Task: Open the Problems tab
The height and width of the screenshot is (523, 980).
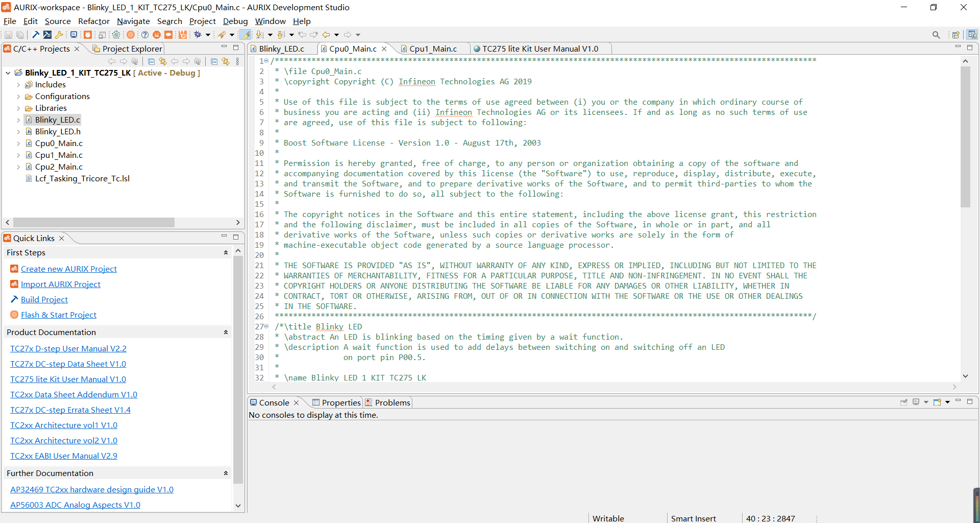Action: point(388,402)
